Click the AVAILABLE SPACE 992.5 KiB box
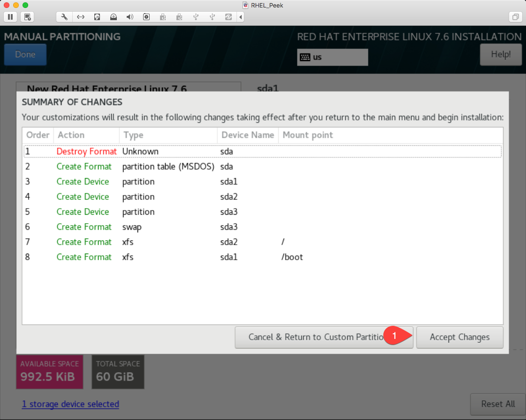Screen dimensions: 526x420 (50, 372)
